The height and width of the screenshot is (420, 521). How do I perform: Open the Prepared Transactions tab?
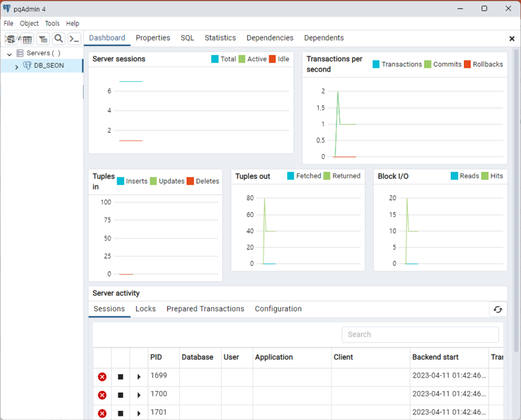pos(205,308)
